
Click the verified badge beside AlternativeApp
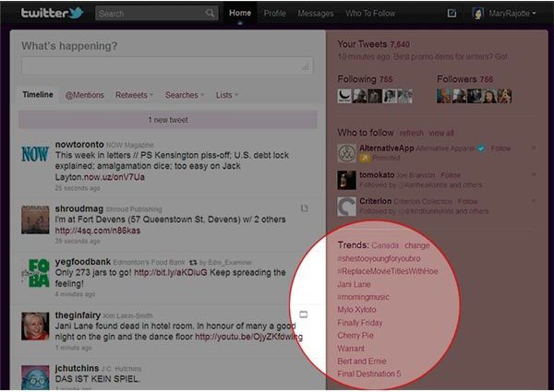point(481,148)
